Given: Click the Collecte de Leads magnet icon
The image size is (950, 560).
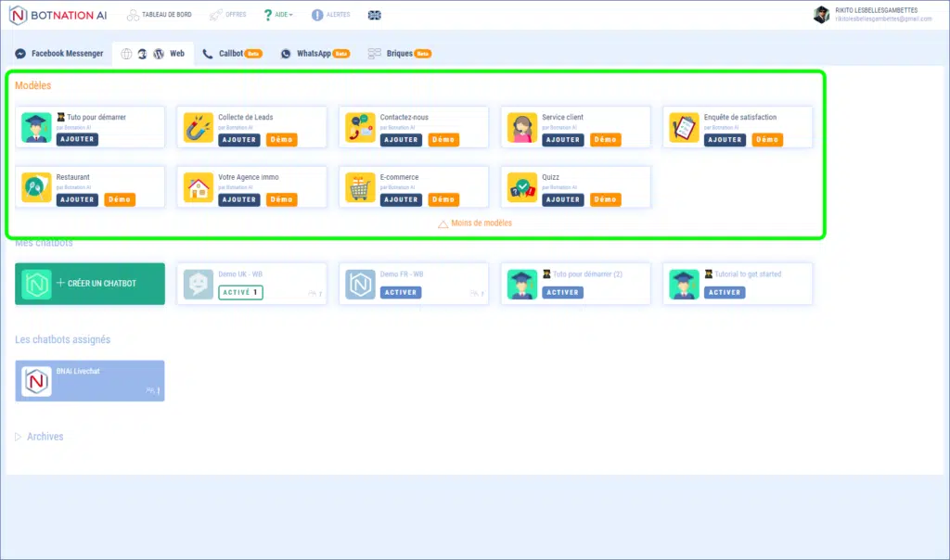Looking at the screenshot, I should (x=199, y=127).
